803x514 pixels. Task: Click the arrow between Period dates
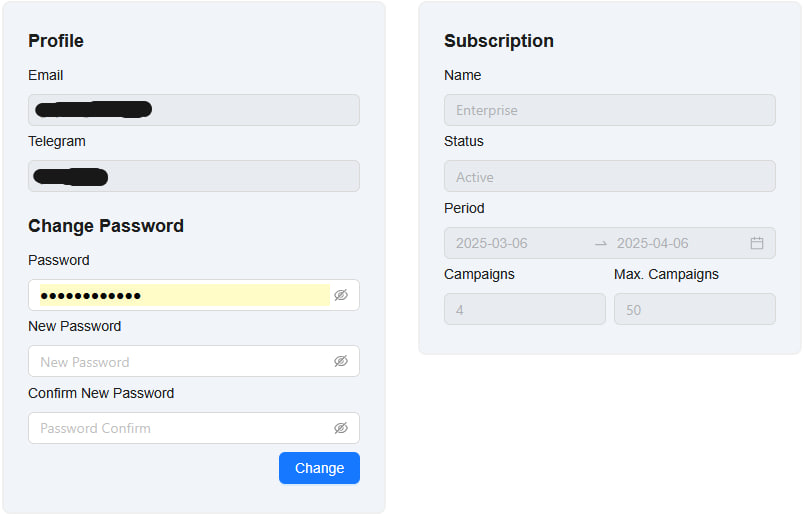601,243
